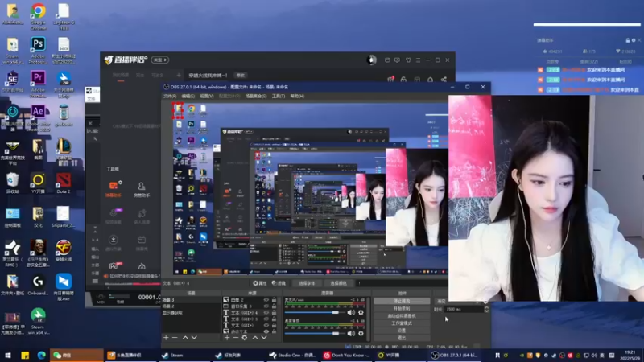
Task: Open Adobe Photoshop desktop shortcut
Action: (38, 50)
